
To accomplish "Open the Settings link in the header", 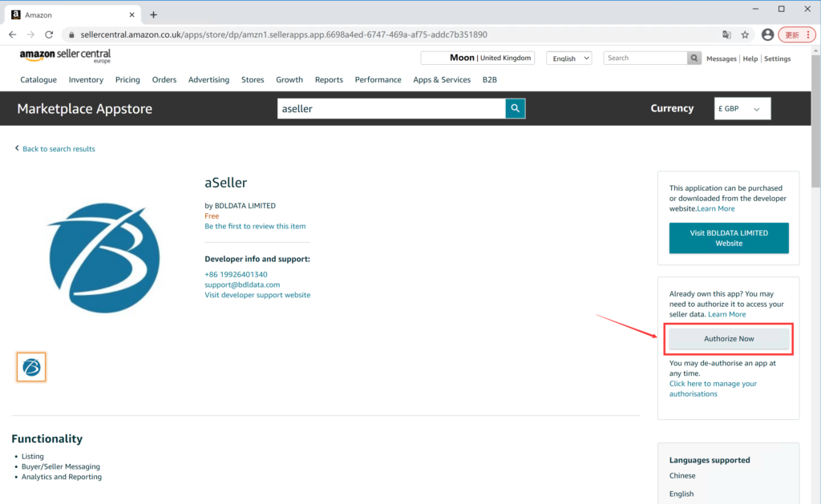I will 777,58.
